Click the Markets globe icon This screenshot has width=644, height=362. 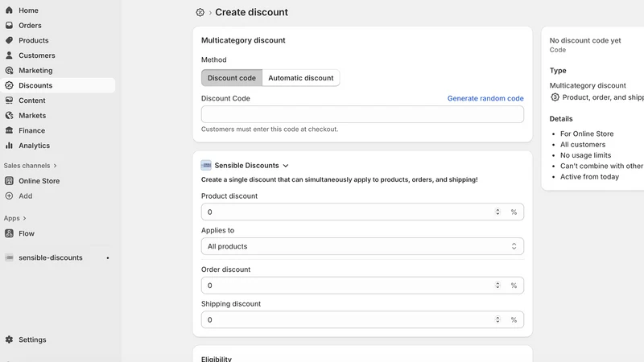(9, 115)
